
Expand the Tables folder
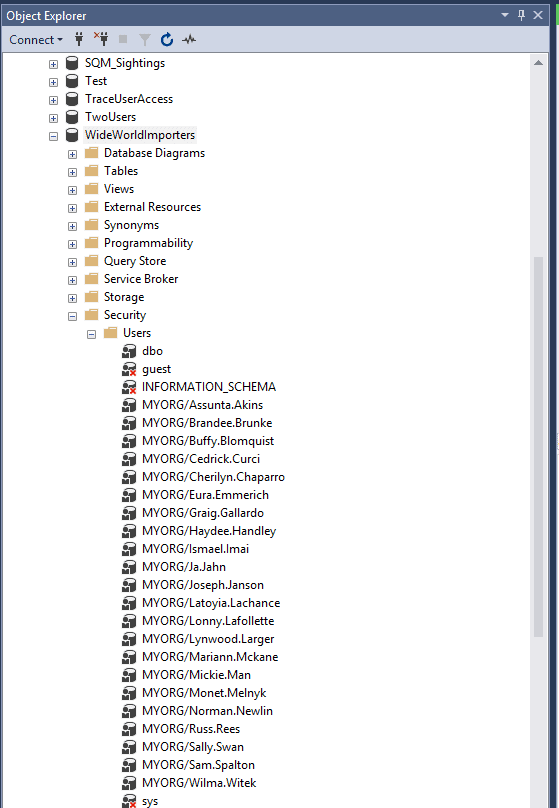click(x=73, y=172)
